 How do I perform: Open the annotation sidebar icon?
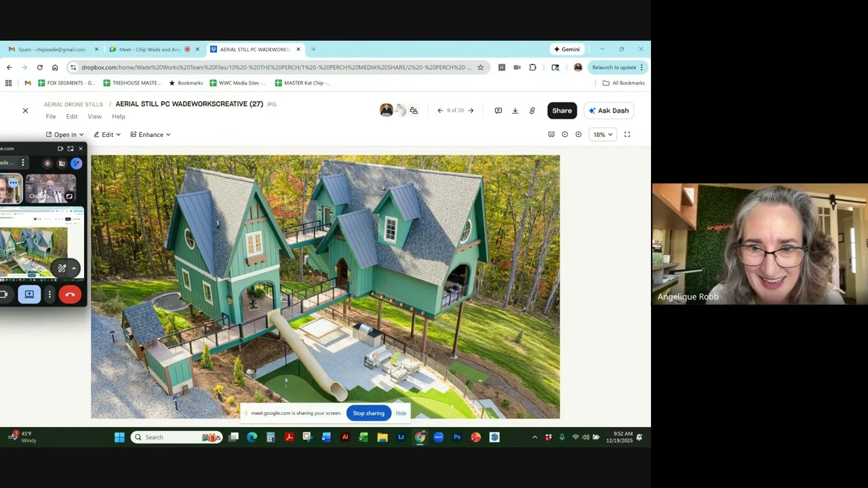[551, 134]
